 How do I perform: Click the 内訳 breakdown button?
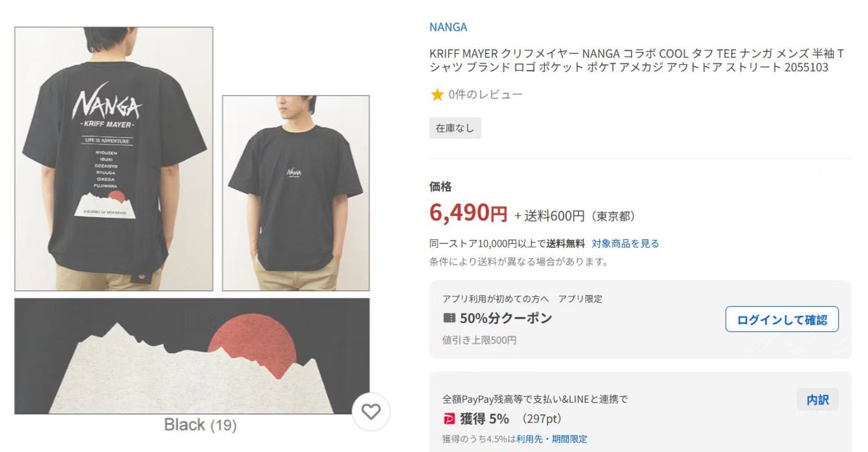point(817,400)
